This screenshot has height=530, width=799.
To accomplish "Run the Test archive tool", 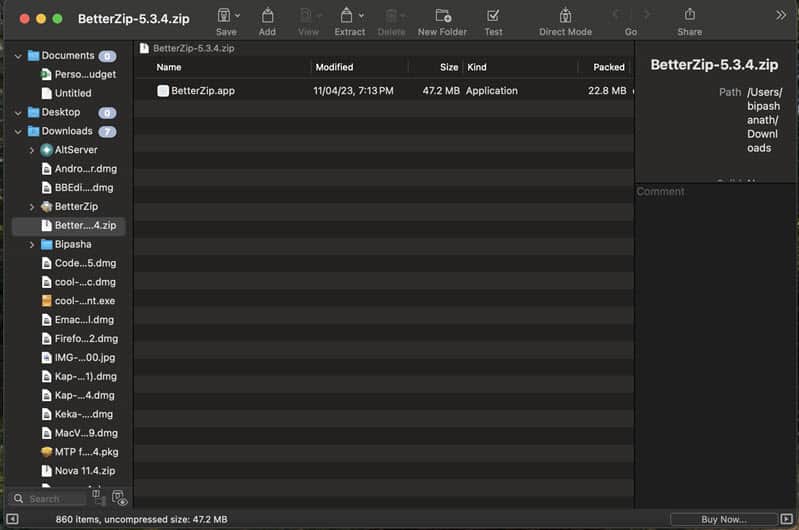I will pyautogui.click(x=493, y=16).
